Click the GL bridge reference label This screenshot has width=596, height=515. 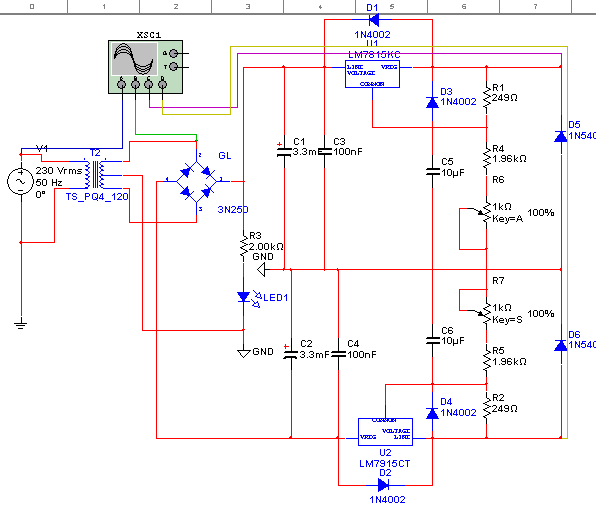click(x=225, y=155)
